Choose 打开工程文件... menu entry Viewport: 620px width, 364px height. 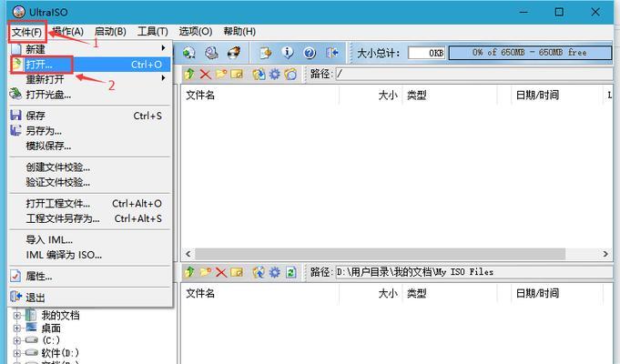pos(90,204)
